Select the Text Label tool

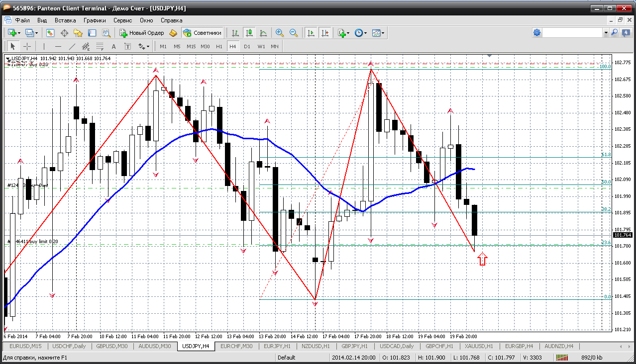(x=127, y=46)
